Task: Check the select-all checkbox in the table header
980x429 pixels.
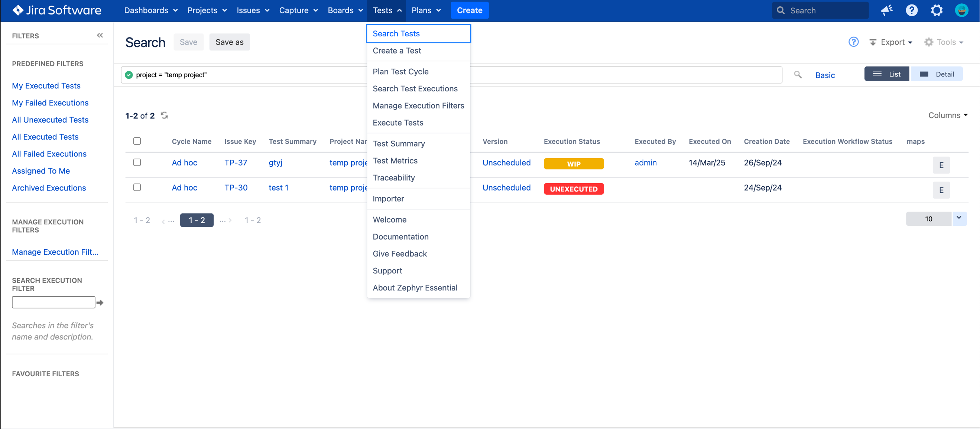Action: pos(137,141)
